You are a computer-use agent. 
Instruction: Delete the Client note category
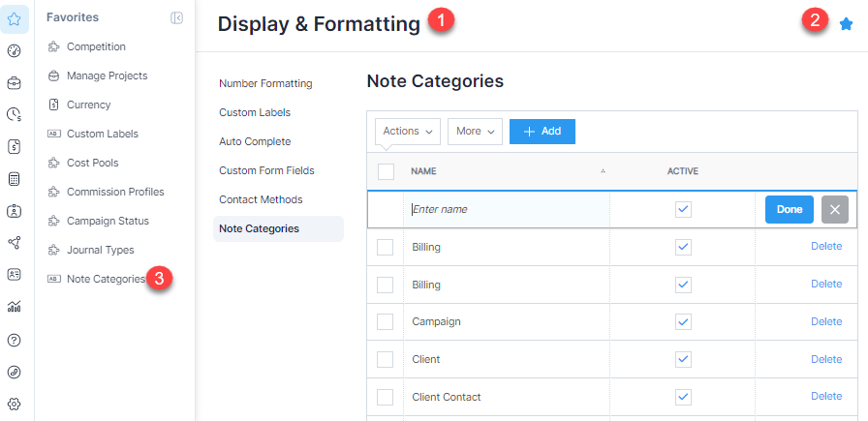click(x=826, y=360)
